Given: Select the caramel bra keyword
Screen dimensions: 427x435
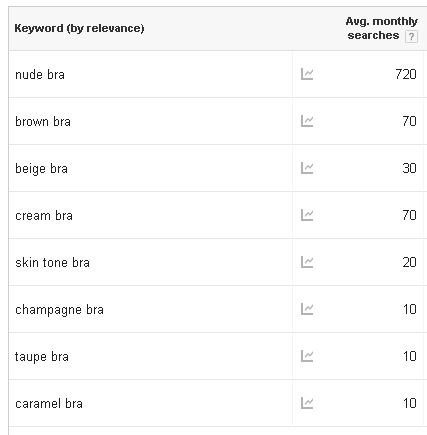Looking at the screenshot, I should coord(49,403).
